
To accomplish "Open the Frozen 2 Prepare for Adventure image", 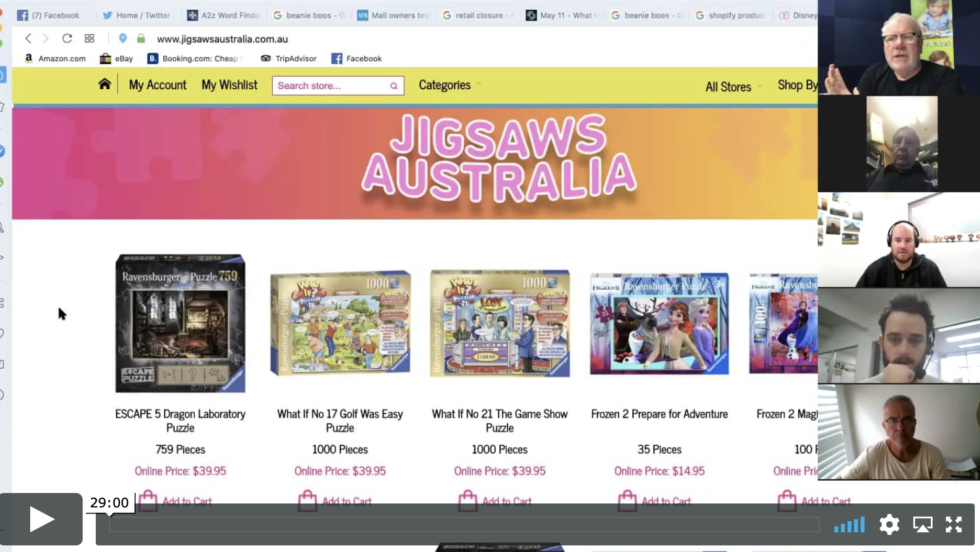I will click(x=659, y=324).
